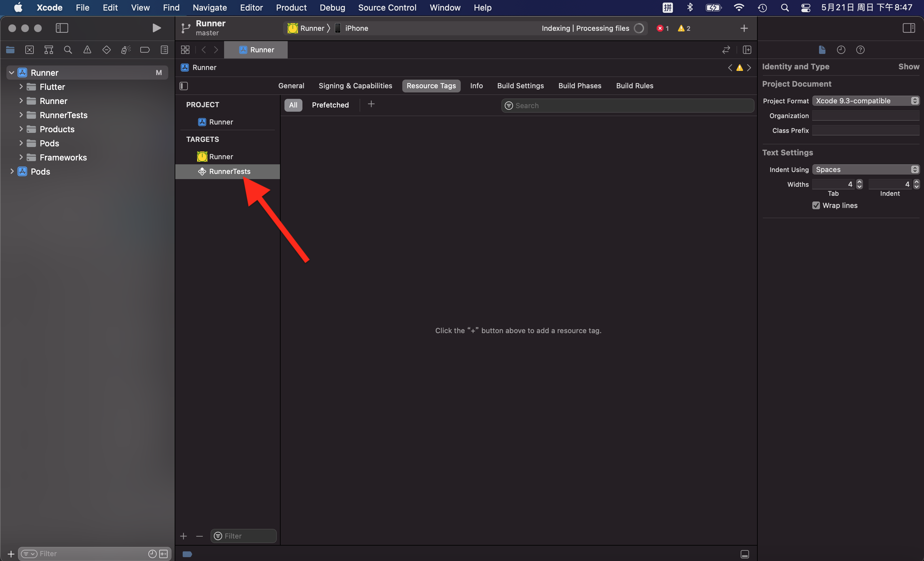Click the red error indicator
Screen dimensions: 924x561
click(x=663, y=29)
